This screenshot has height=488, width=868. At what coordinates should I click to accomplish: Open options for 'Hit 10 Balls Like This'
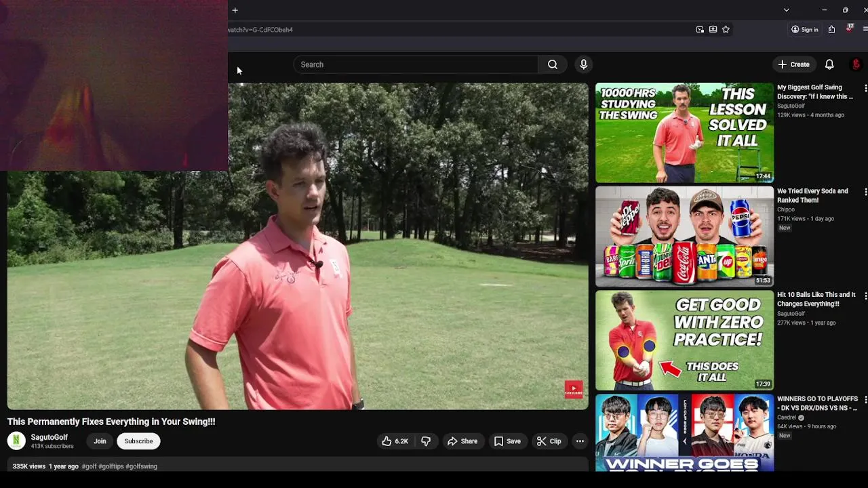coord(865,296)
